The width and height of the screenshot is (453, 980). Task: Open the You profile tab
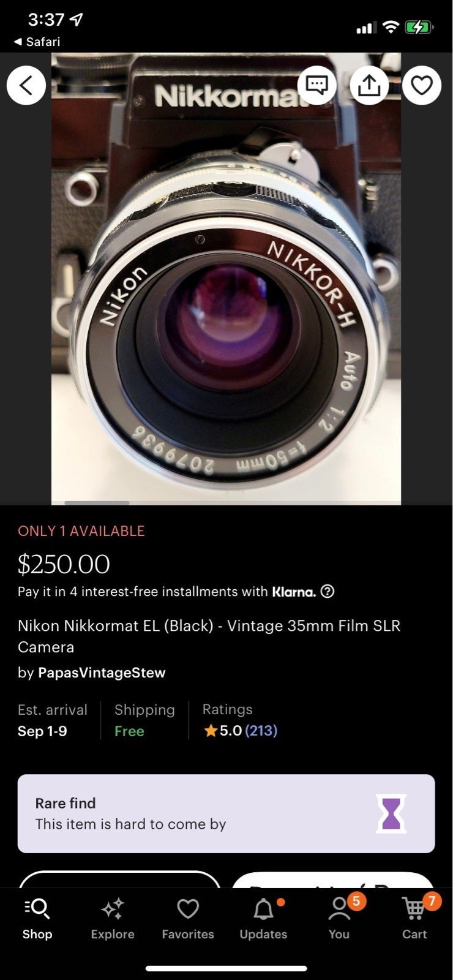(339, 919)
